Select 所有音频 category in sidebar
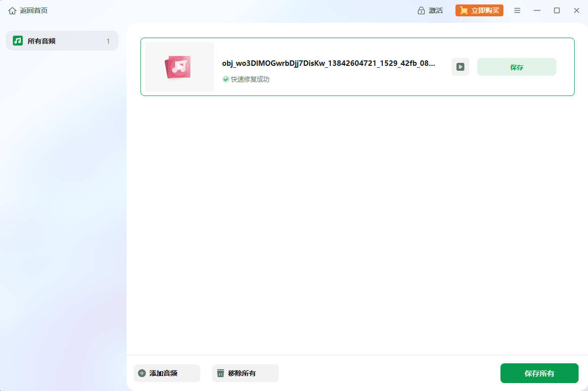Screen dimensions: 588x391 pos(62,41)
